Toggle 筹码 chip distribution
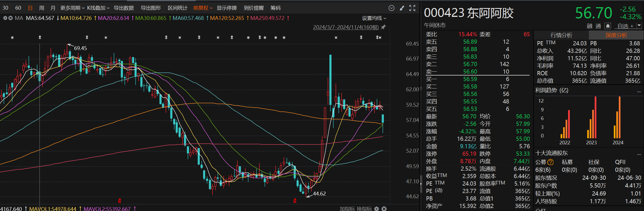The width and height of the screenshot is (644, 211). (x=275, y=8)
